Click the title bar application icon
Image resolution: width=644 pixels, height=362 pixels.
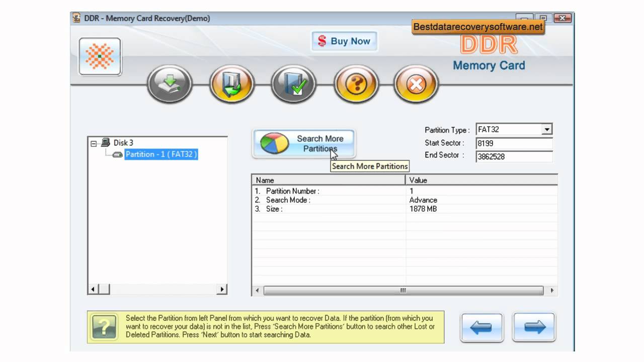point(76,19)
